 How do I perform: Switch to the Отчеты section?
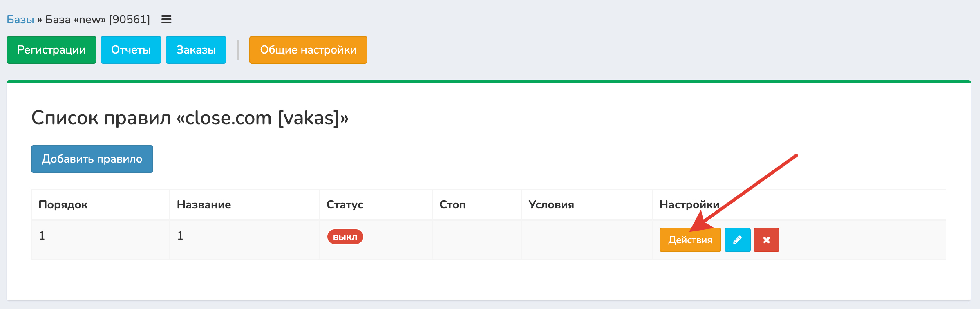[131, 50]
